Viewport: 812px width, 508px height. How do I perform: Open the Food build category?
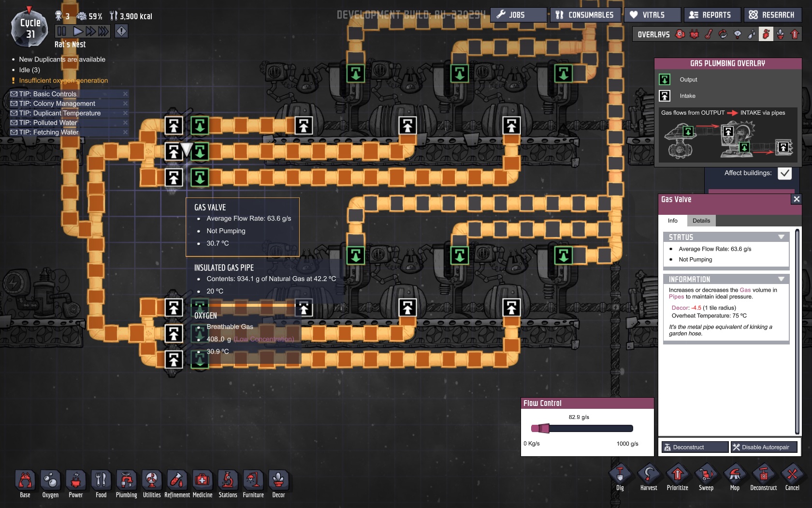click(x=101, y=484)
